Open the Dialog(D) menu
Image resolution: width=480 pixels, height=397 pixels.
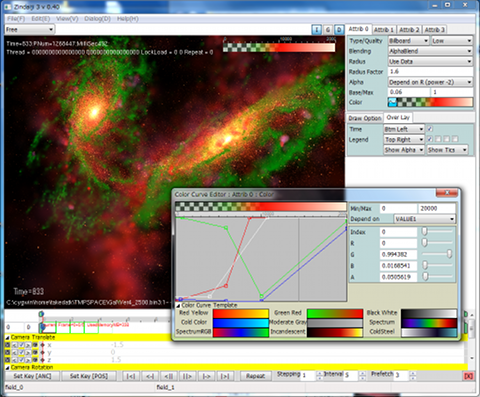97,19
